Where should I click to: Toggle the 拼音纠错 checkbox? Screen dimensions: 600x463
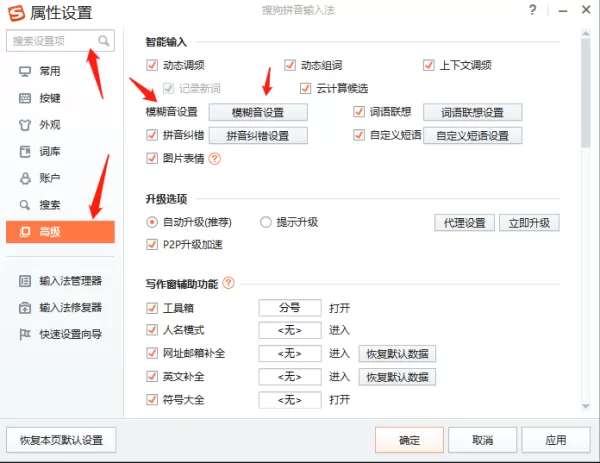pyautogui.click(x=152, y=135)
